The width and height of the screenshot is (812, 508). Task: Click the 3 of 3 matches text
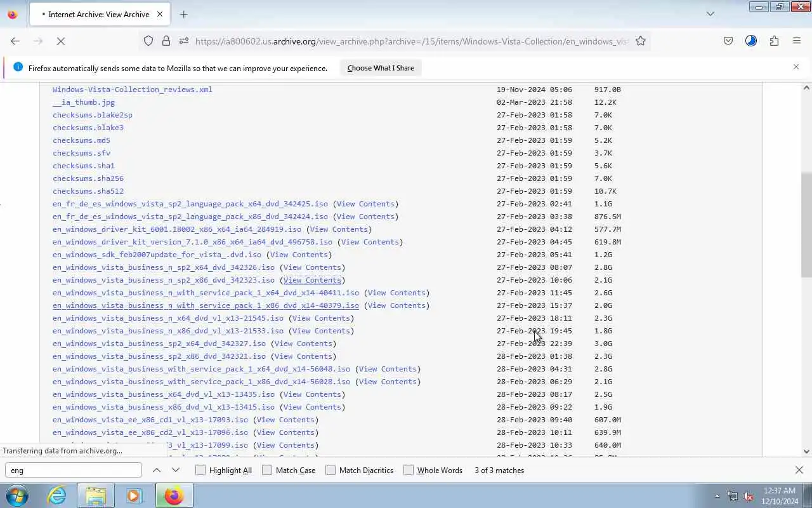499,471
